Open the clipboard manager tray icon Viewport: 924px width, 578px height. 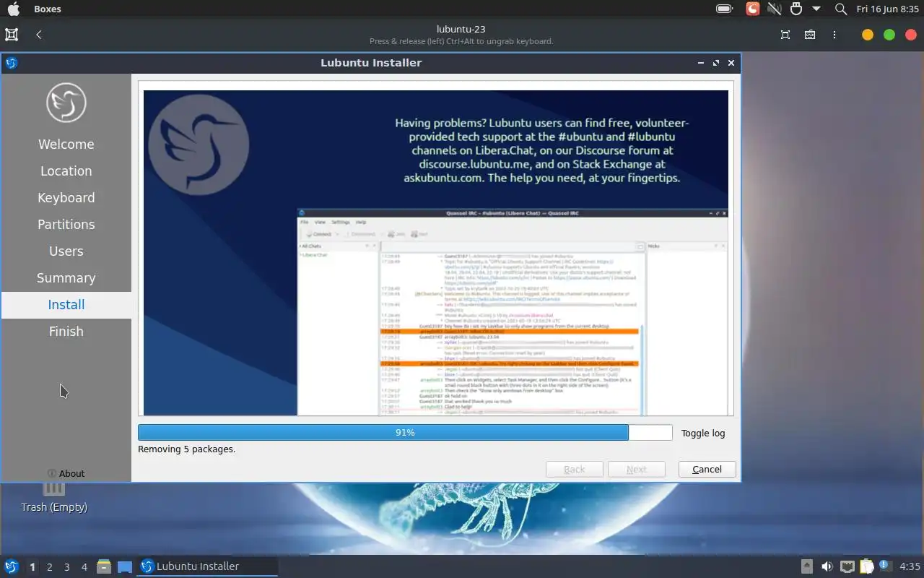(x=866, y=566)
